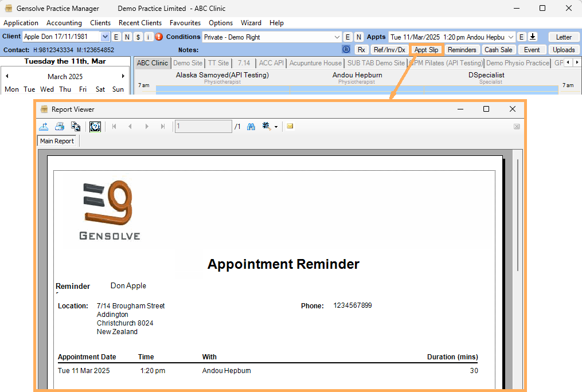Image resolution: width=582 pixels, height=392 pixels.
Task: Click the Ref/Inv/Dx button
Action: [x=389, y=50]
